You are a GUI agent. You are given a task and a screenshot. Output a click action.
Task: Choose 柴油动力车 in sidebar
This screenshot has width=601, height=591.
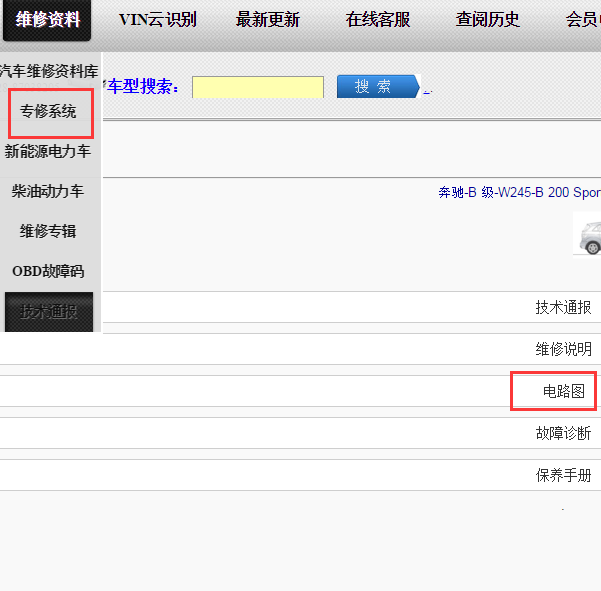coord(48,191)
